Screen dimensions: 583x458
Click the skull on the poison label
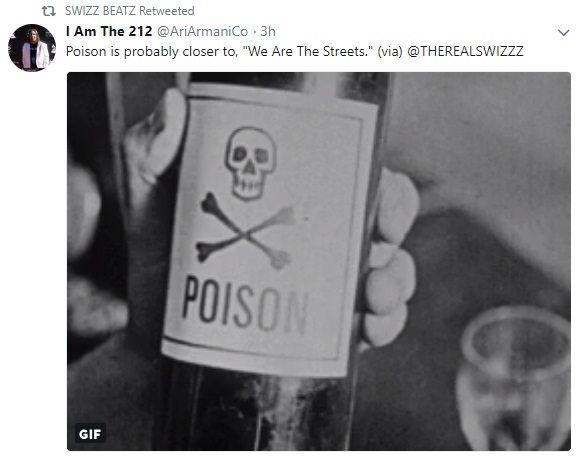click(x=250, y=163)
